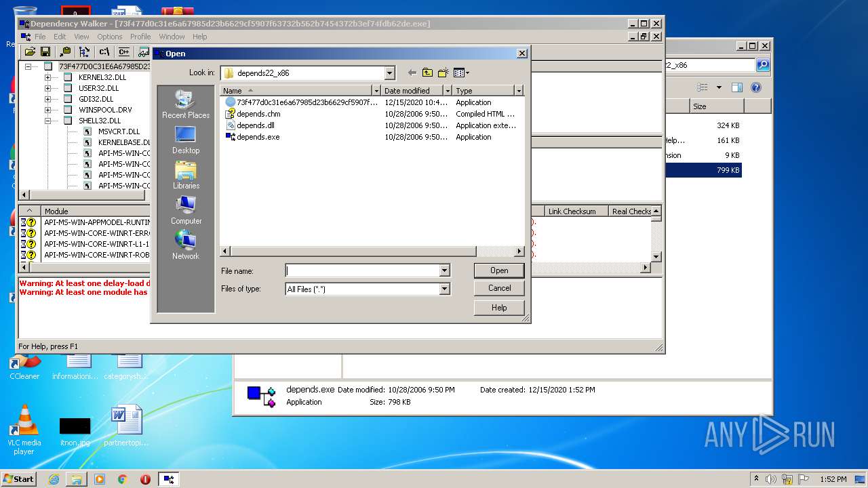The image size is (868, 488).
Task: Expand the GDI32.DLL tree node
Action: (47, 99)
